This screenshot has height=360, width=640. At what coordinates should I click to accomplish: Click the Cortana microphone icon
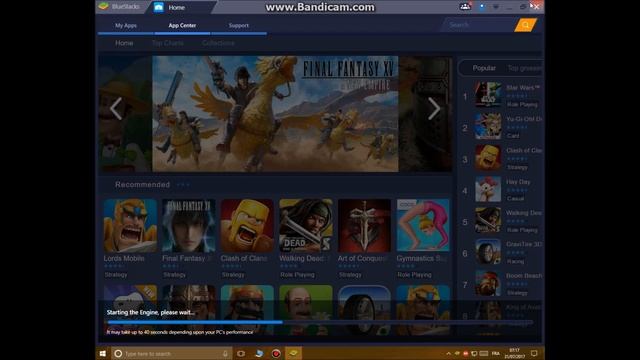click(x=225, y=353)
